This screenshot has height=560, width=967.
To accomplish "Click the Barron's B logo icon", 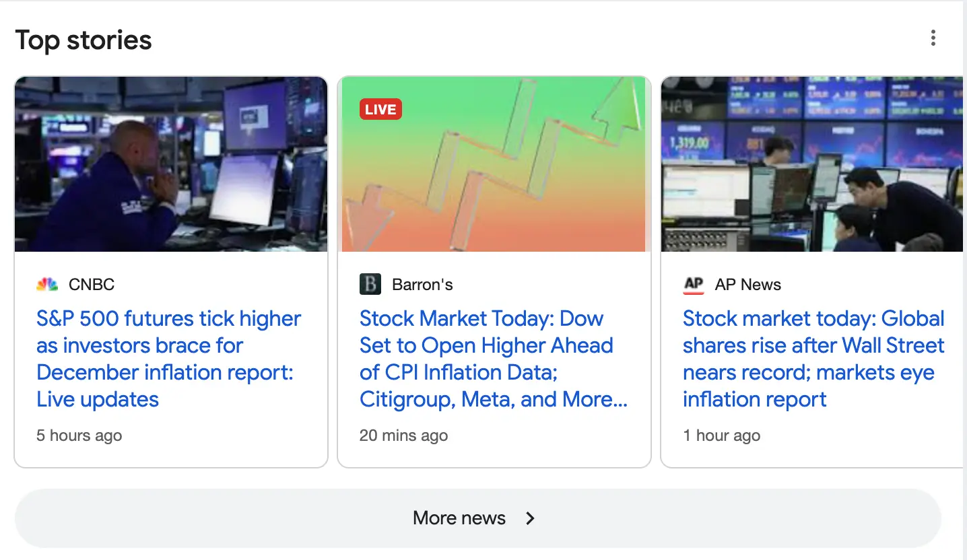I will point(370,285).
